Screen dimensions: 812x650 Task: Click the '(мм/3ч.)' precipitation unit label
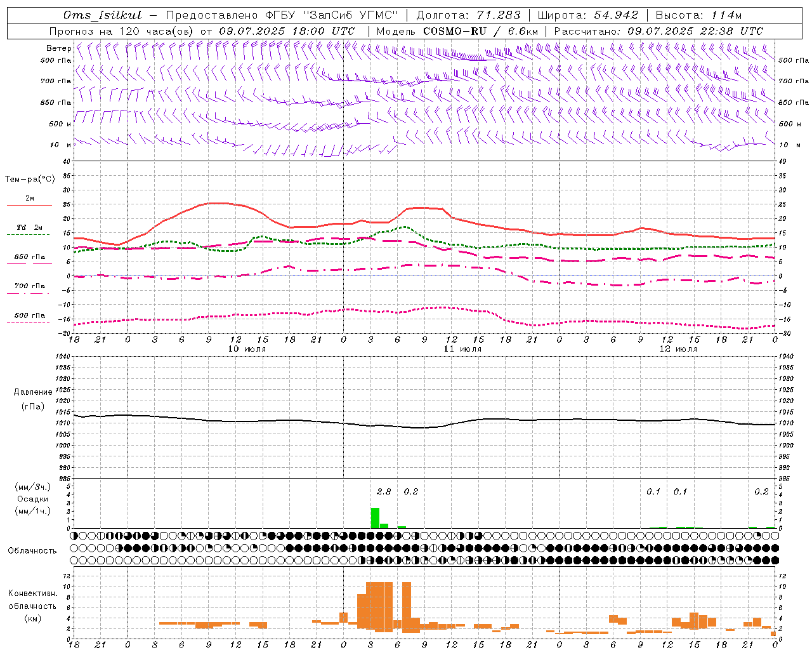pos(32,487)
